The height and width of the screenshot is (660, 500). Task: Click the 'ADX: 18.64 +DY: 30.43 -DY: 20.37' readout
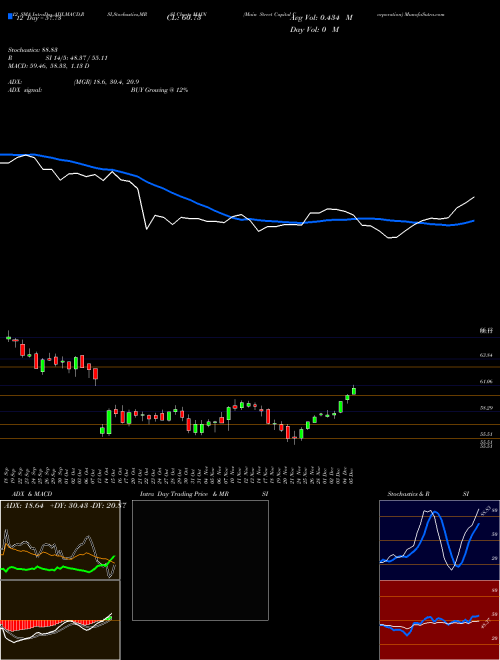[x=65, y=506]
